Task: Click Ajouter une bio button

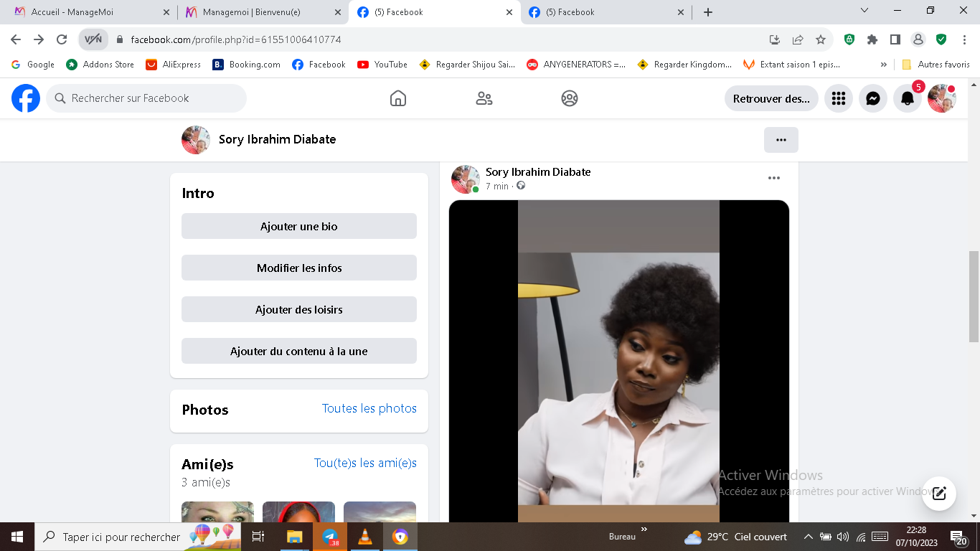Action: (298, 226)
